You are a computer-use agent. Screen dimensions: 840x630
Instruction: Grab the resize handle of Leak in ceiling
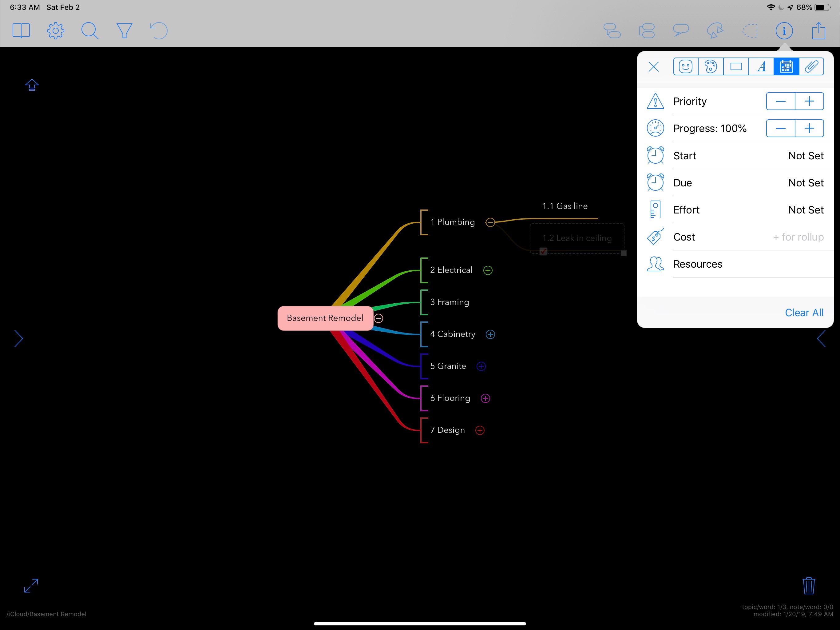pyautogui.click(x=624, y=253)
